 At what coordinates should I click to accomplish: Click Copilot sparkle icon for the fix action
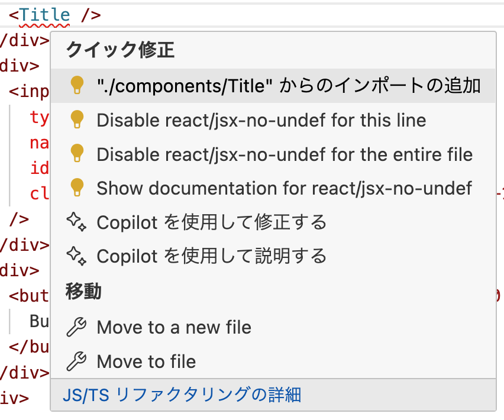pyautogui.click(x=77, y=222)
